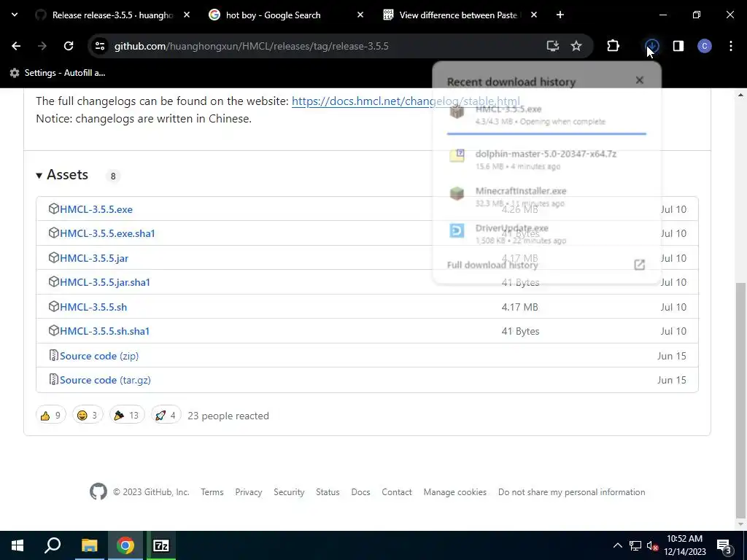Toggle the side panel icon
The image size is (747, 560).
(678, 46)
